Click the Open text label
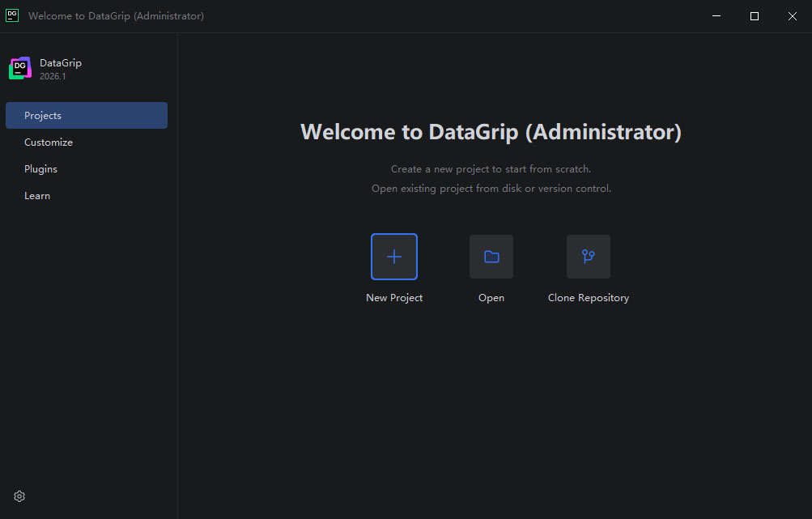 point(491,298)
